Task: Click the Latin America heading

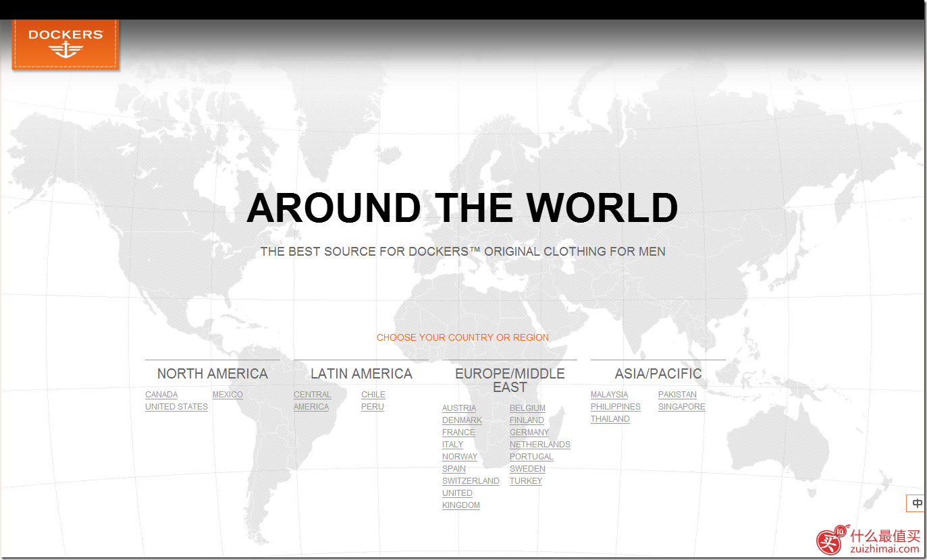Action: (x=361, y=374)
